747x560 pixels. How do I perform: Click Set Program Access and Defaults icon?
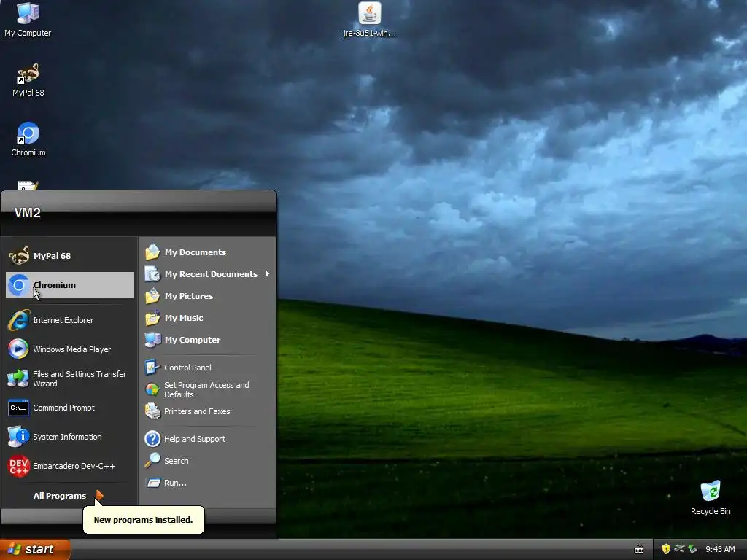(152, 389)
